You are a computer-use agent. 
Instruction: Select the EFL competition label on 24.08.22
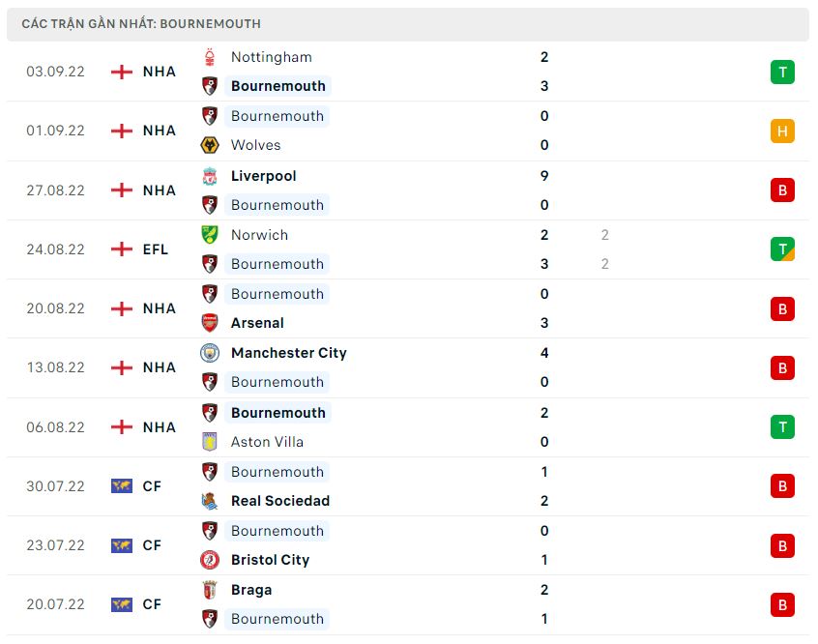click(155, 249)
